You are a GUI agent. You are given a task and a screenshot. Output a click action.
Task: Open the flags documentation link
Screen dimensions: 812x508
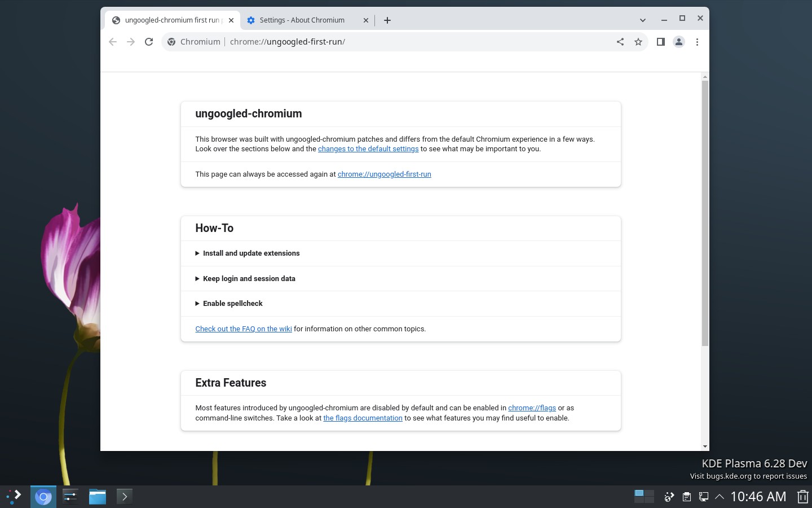click(x=363, y=418)
